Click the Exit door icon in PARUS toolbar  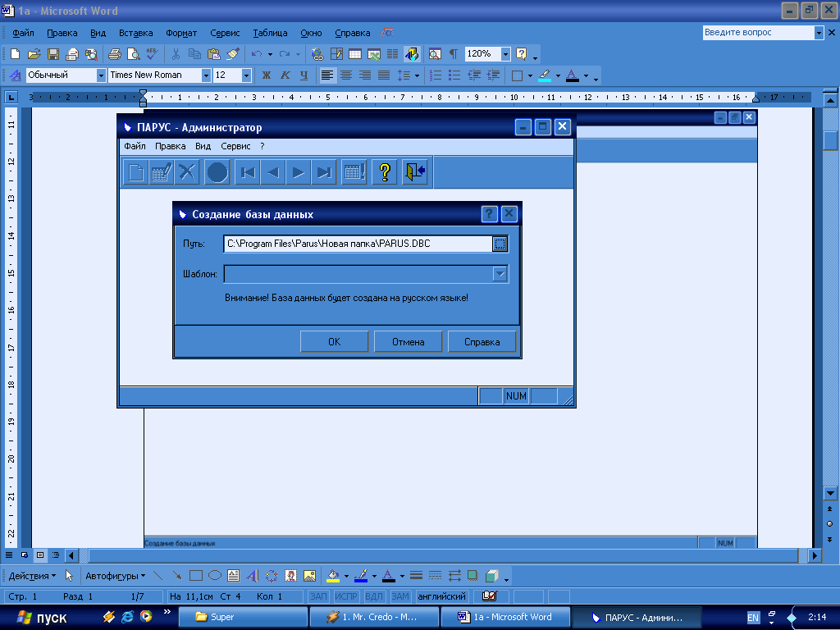pyautogui.click(x=414, y=172)
